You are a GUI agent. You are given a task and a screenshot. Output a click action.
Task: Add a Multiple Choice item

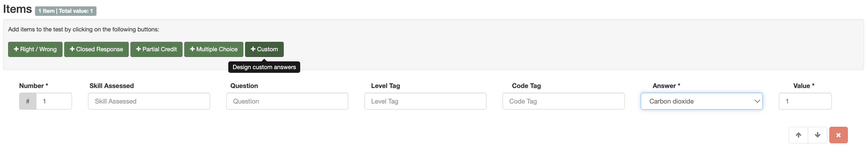[x=213, y=49]
